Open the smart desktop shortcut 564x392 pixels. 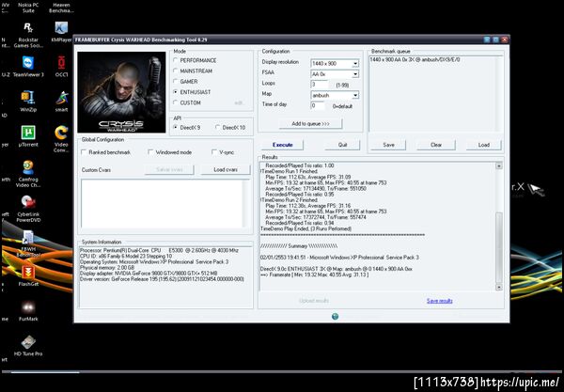[61, 102]
